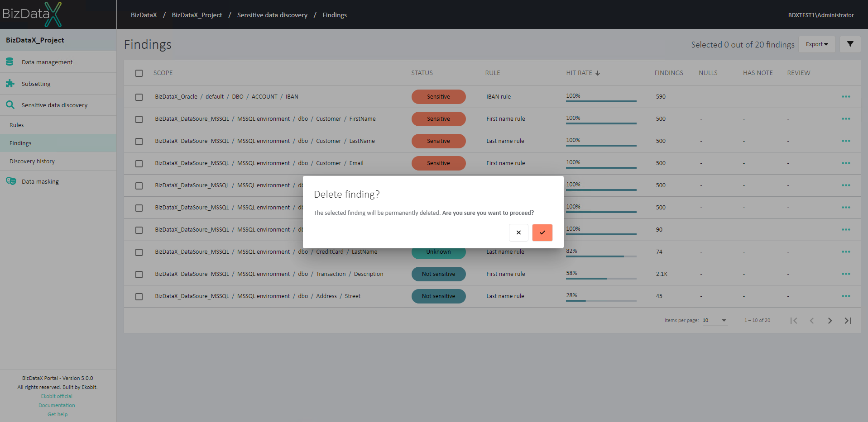Click the Subsetting puzzle icon

(x=10, y=83)
